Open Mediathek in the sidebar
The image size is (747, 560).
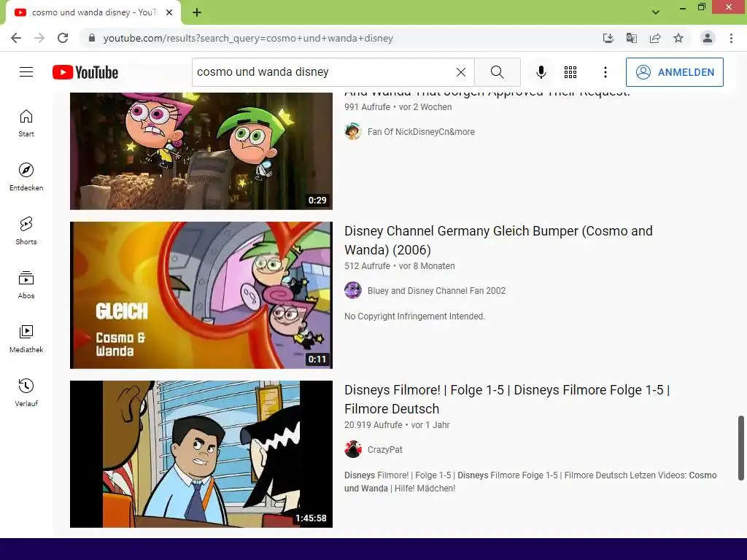(26, 338)
